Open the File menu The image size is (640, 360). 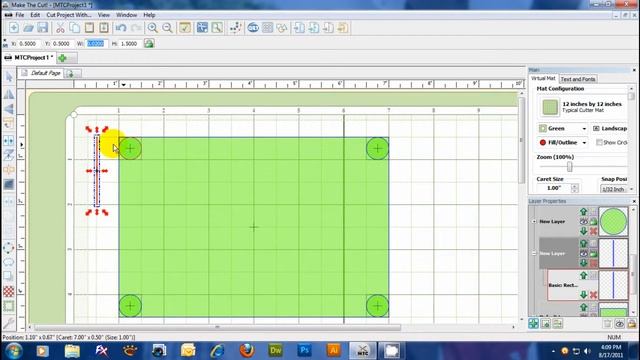(x=19, y=15)
